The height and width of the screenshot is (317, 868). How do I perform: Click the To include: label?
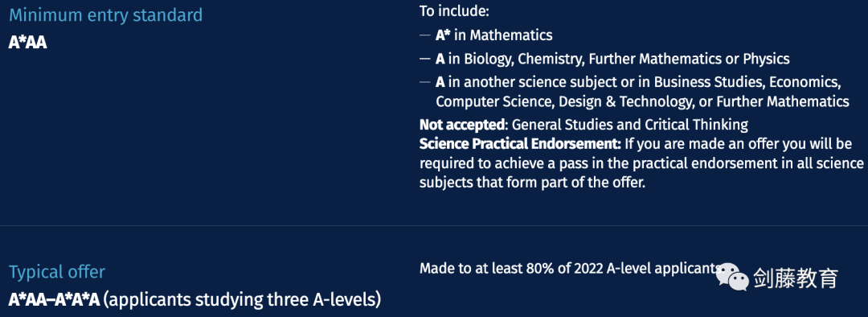(x=454, y=10)
